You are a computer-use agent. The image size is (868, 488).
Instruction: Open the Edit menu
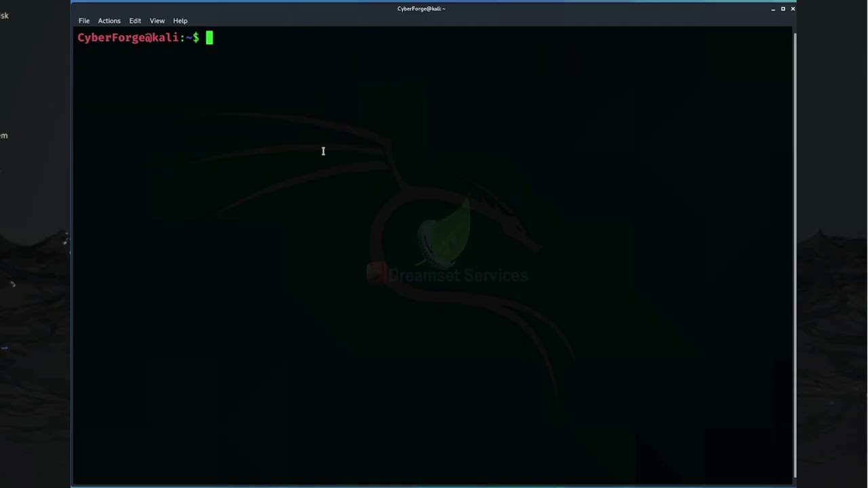pos(135,21)
